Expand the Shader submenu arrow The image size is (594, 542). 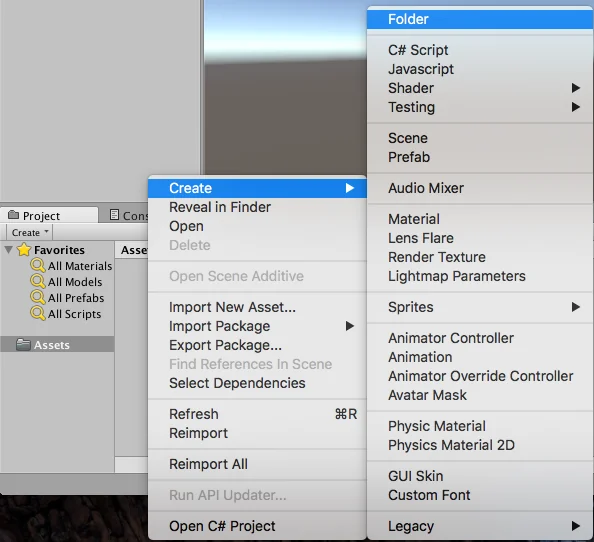point(576,88)
